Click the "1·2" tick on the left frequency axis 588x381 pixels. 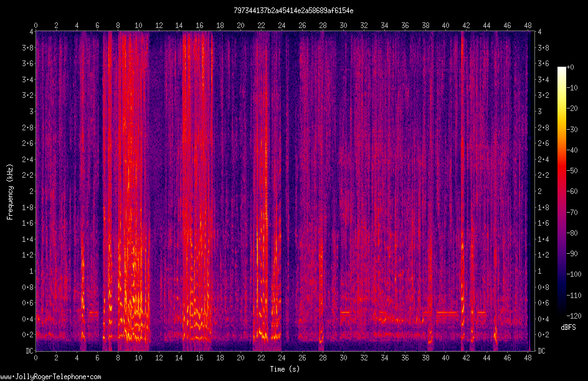(27, 255)
